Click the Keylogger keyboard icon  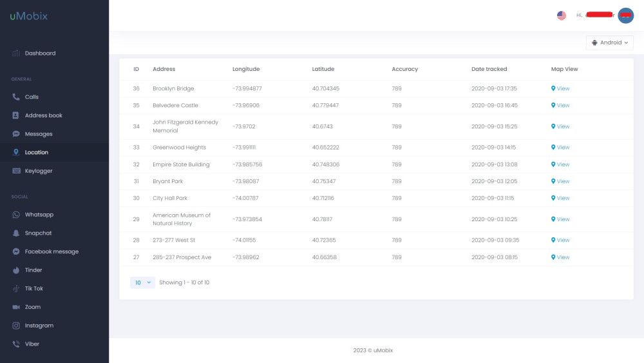(x=16, y=171)
